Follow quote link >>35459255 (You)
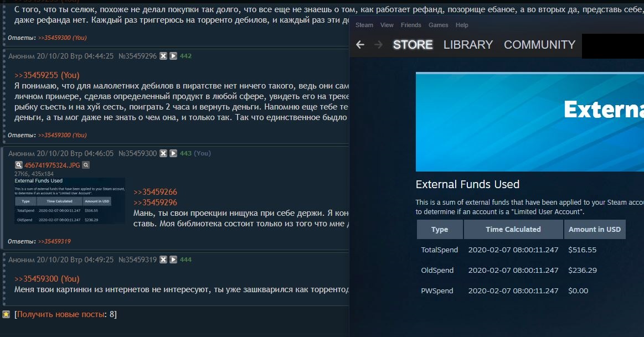 pos(47,75)
